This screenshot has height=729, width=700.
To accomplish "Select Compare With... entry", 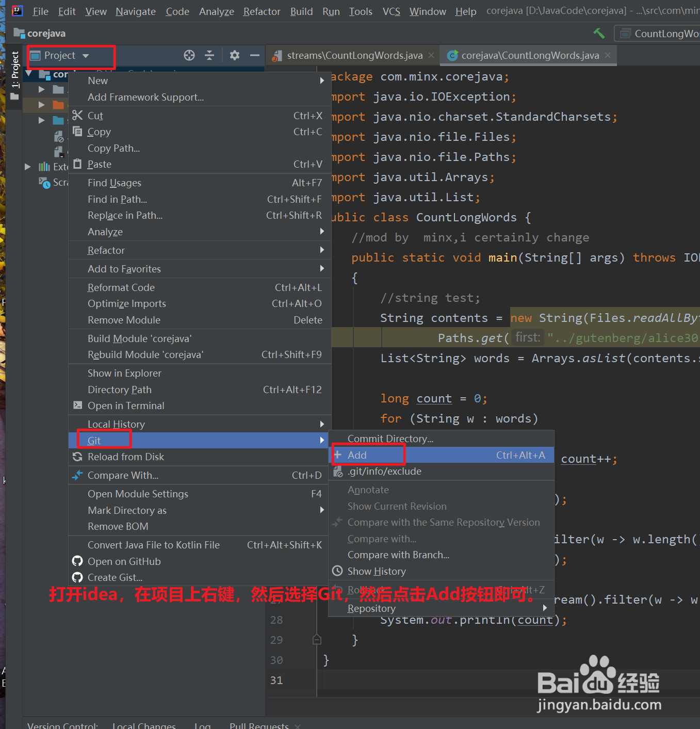I will point(200,475).
